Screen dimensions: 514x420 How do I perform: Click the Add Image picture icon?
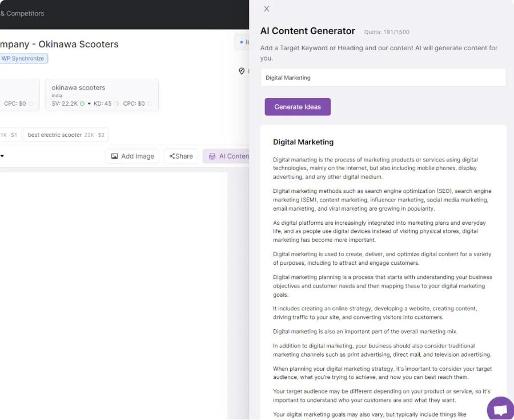pyautogui.click(x=114, y=156)
